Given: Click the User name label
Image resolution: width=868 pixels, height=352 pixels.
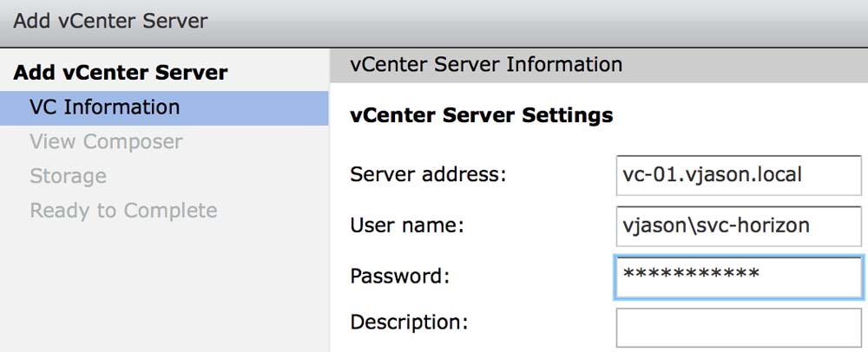Looking at the screenshot, I should coord(407,226).
